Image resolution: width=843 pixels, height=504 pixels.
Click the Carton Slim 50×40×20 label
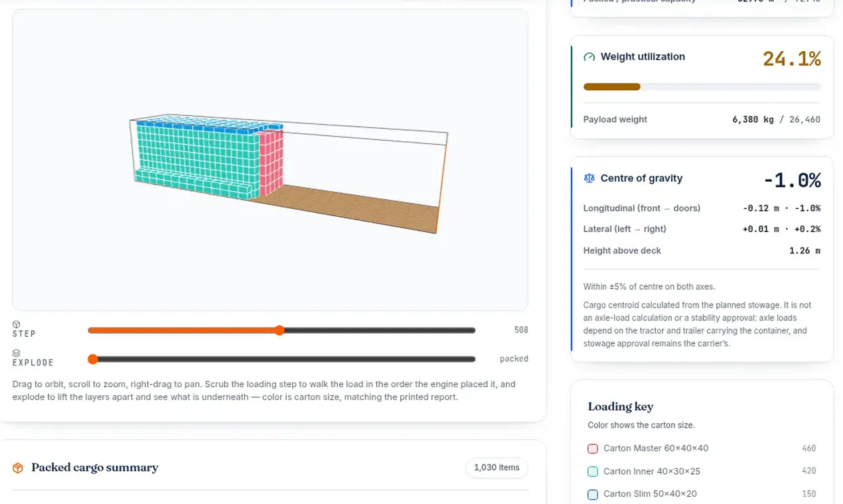tap(650, 494)
